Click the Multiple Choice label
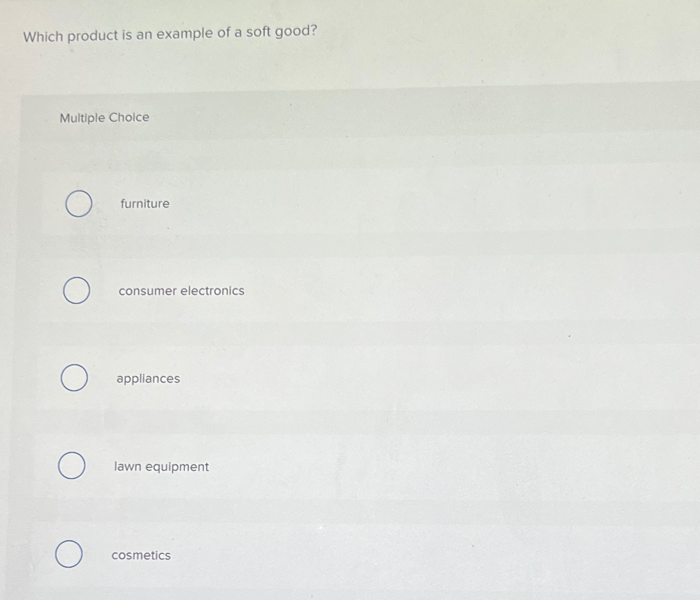 pos(104,117)
